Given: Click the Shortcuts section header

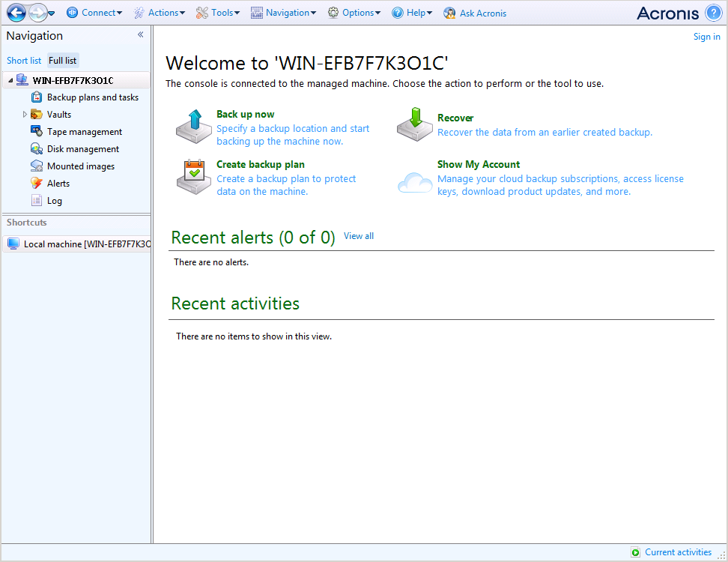Looking at the screenshot, I should click(26, 223).
